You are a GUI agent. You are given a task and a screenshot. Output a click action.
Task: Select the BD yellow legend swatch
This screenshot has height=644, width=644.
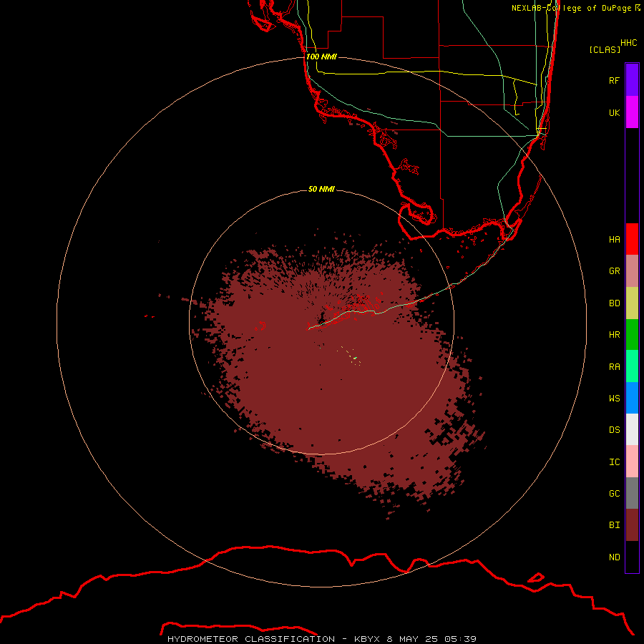pyautogui.click(x=632, y=303)
